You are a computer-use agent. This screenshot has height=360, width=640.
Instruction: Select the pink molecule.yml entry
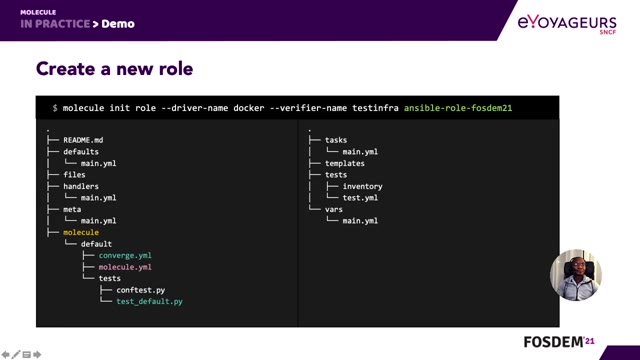(x=125, y=267)
